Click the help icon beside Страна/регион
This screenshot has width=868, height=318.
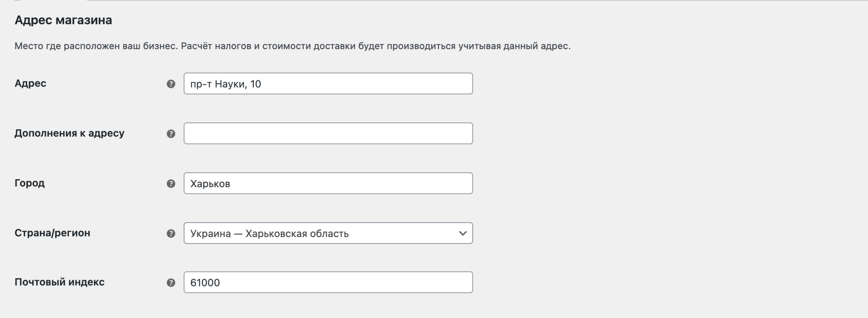pyautogui.click(x=170, y=233)
